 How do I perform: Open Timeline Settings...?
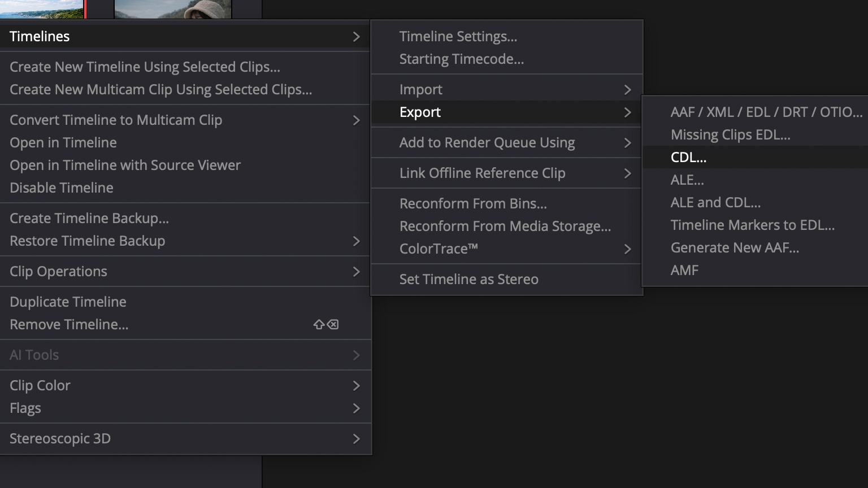458,37
